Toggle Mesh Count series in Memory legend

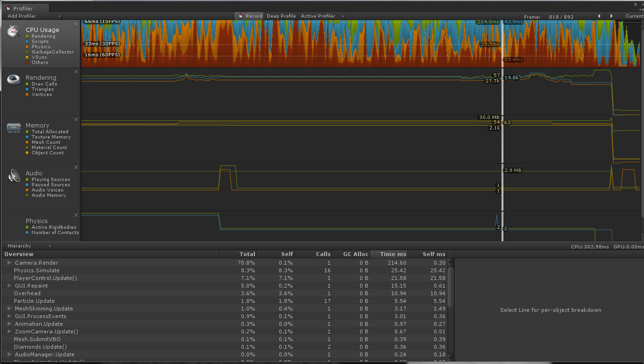(28, 142)
